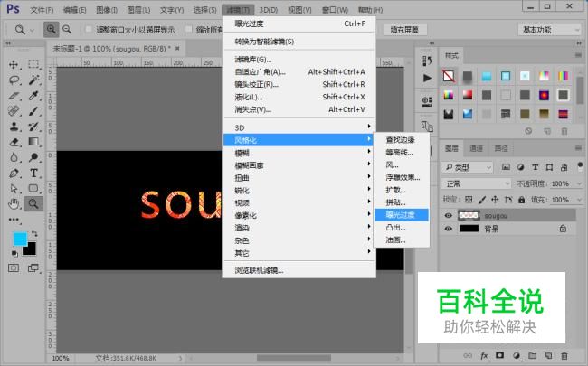Select the Magic Wand tool
The height and width of the screenshot is (366, 588).
coord(33,80)
